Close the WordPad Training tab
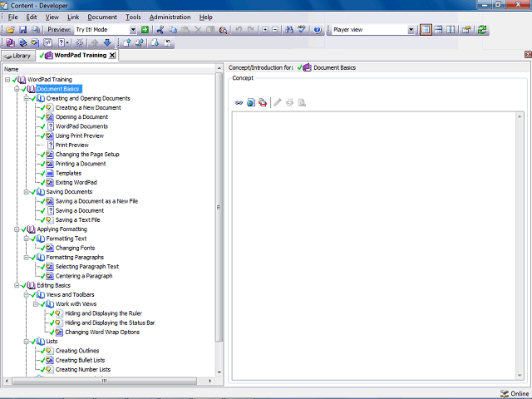 tap(112, 56)
